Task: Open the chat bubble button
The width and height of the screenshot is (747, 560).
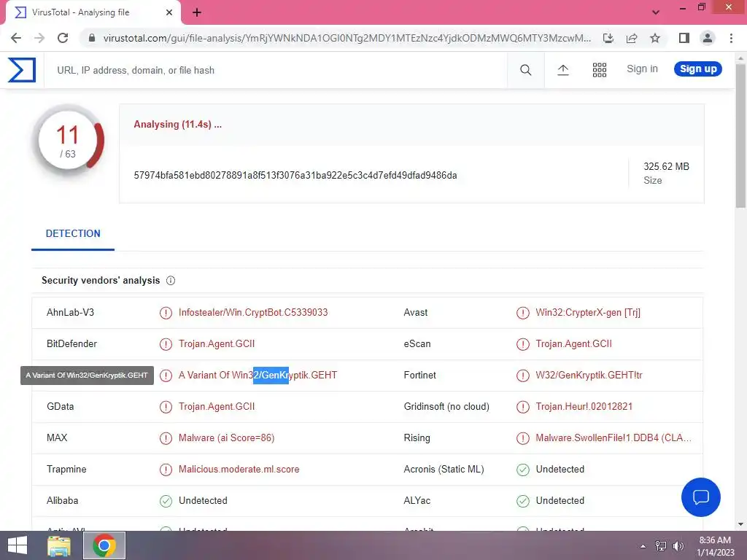Action: point(701,497)
